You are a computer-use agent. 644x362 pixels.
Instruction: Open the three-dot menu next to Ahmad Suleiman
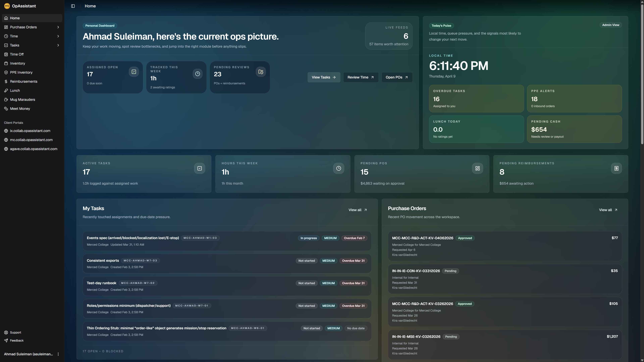[58, 354]
